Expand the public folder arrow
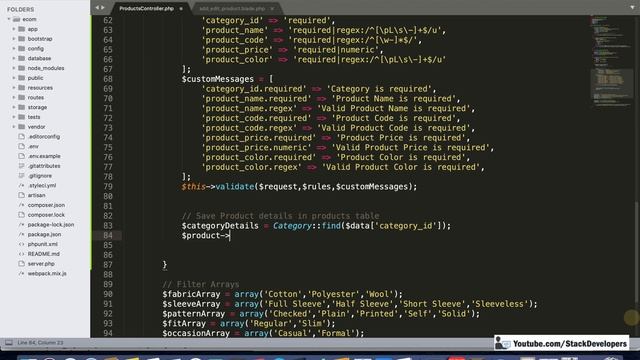Image resolution: width=640 pixels, height=360 pixels. (x=14, y=78)
